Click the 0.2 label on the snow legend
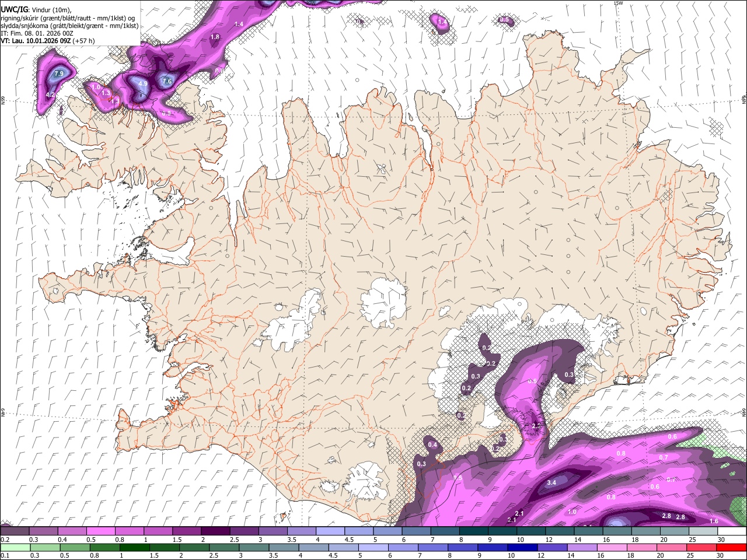The image size is (747, 560). point(4,540)
